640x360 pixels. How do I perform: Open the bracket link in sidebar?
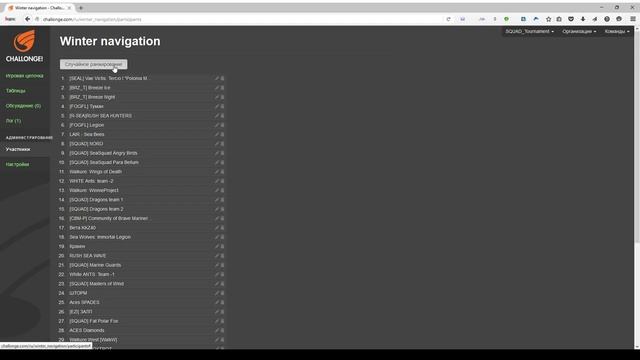(x=24, y=76)
